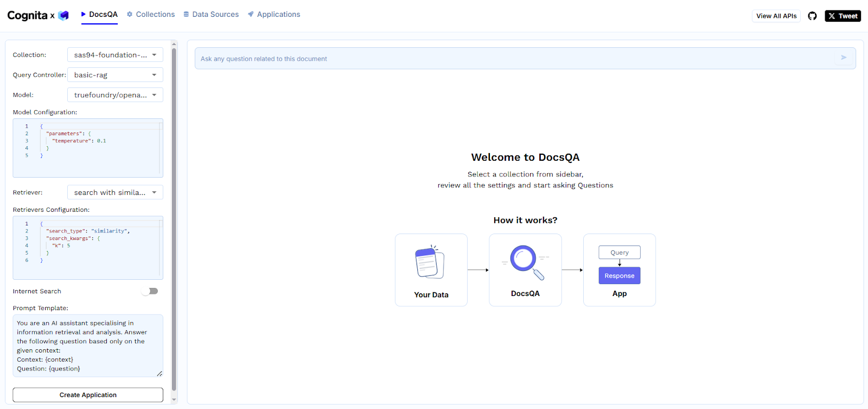Click the send arrow in the question box

[x=844, y=58]
